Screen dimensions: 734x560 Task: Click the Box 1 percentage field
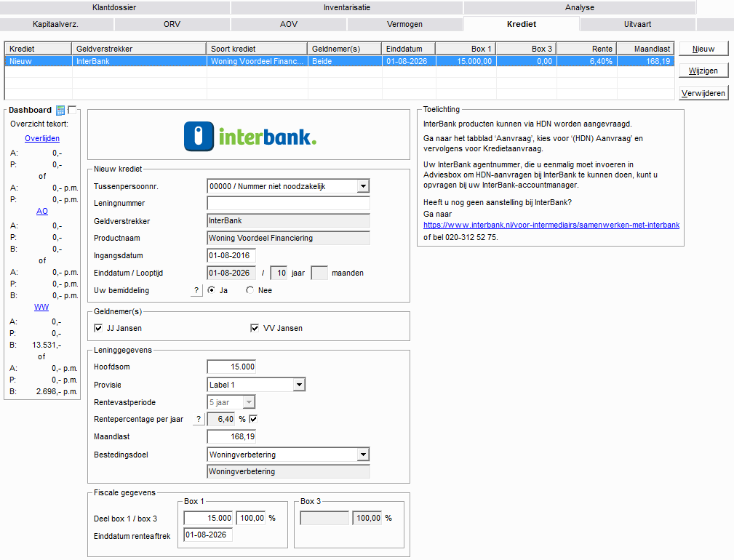click(x=250, y=518)
